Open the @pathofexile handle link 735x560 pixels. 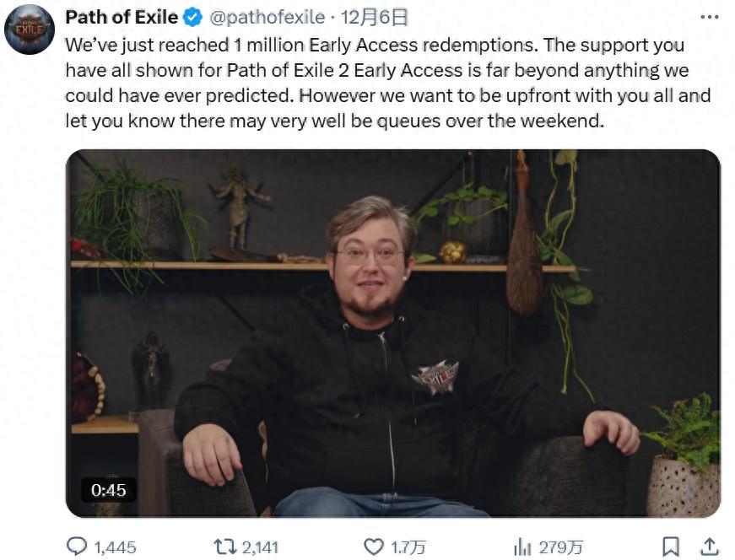pos(264,17)
